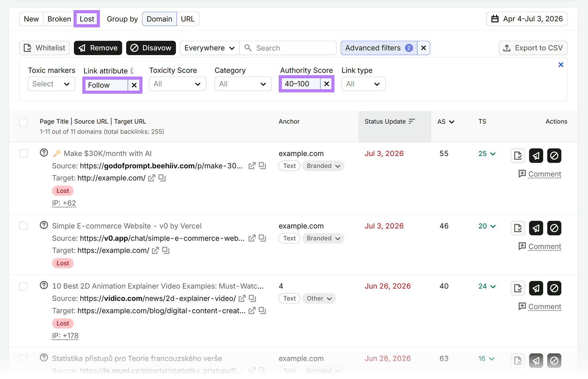Select the Simple E-commerce Website row checkbox
The height and width of the screenshot is (379, 588).
click(x=24, y=226)
